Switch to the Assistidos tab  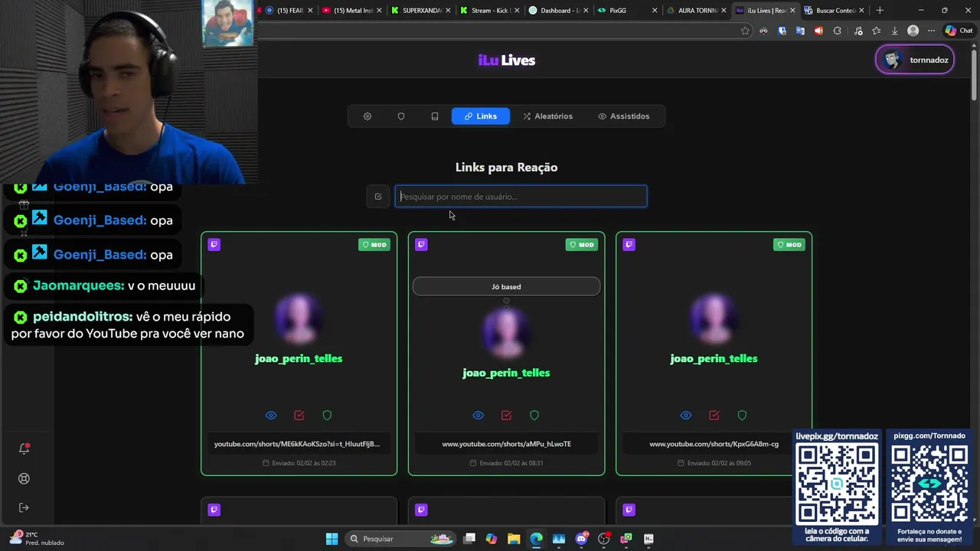[623, 116]
